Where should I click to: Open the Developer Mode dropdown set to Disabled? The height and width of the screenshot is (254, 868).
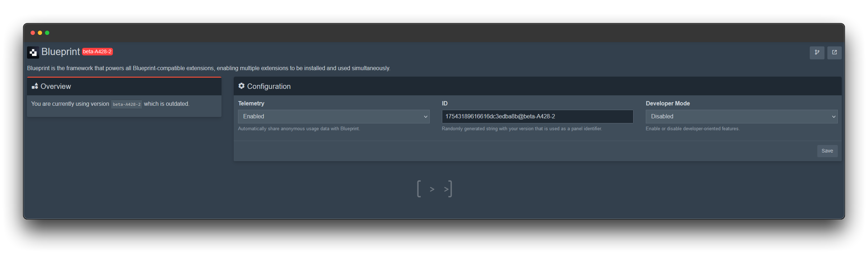(741, 117)
